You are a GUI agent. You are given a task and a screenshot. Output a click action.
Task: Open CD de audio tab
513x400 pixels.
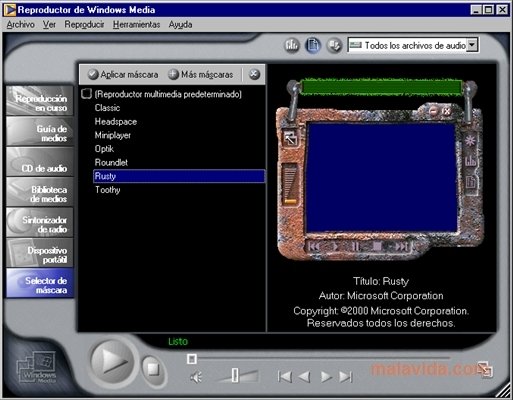coord(40,162)
